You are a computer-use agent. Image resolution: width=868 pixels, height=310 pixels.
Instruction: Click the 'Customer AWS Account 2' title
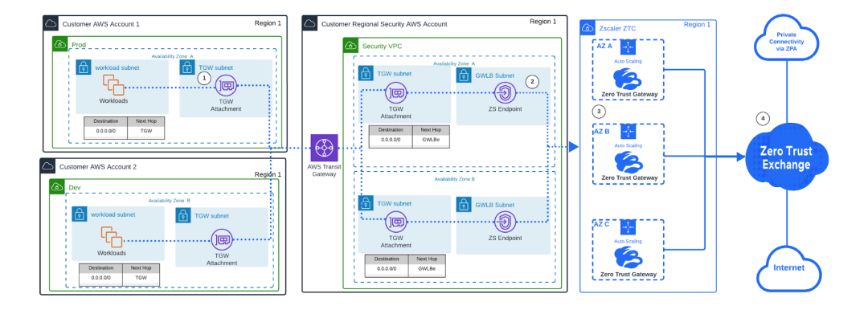tap(98, 166)
